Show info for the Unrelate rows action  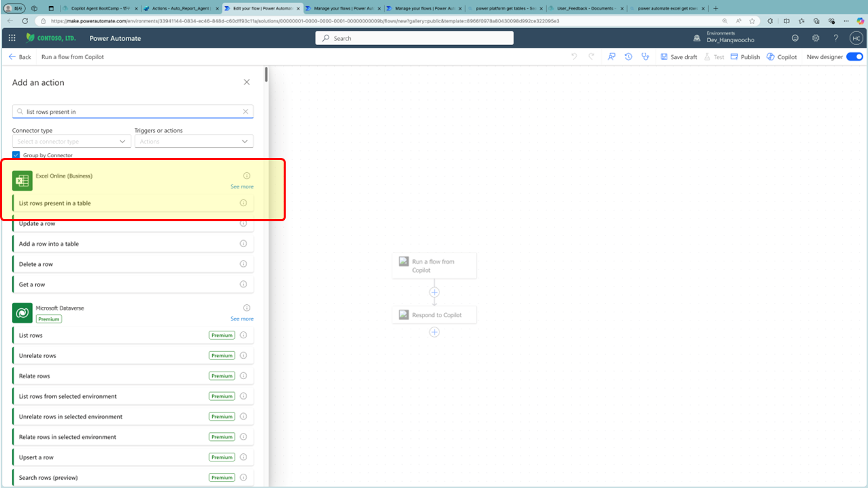(244, 355)
